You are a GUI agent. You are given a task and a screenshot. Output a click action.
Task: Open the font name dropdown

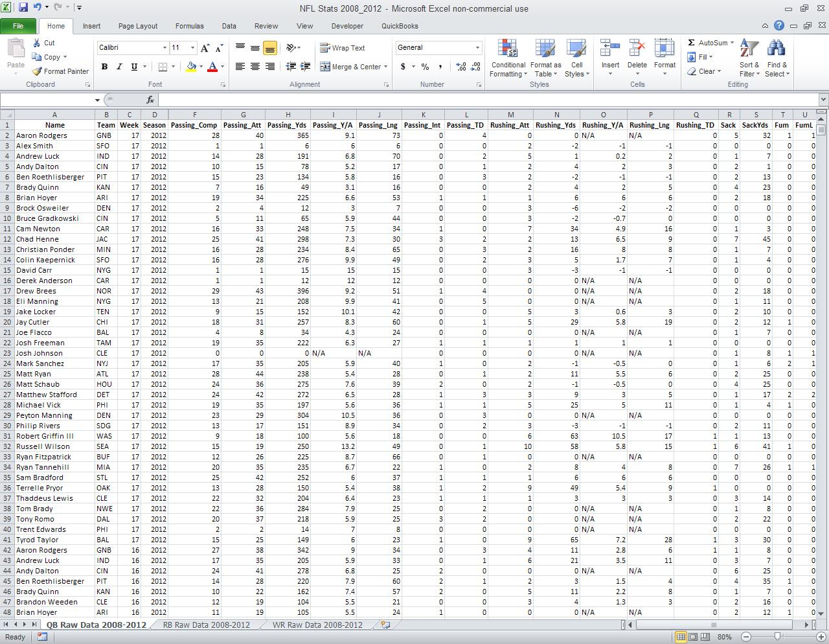point(165,48)
